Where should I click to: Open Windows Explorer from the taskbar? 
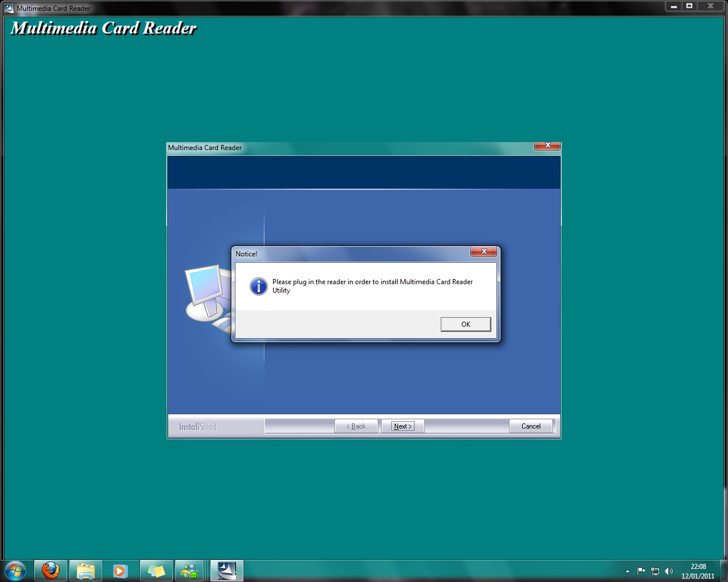click(x=85, y=571)
